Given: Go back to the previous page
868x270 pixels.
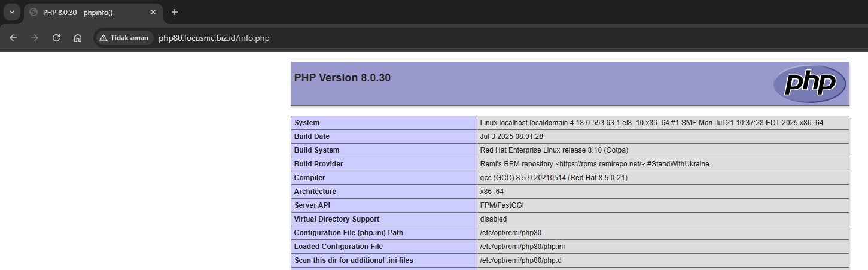Looking at the screenshot, I should [13, 38].
